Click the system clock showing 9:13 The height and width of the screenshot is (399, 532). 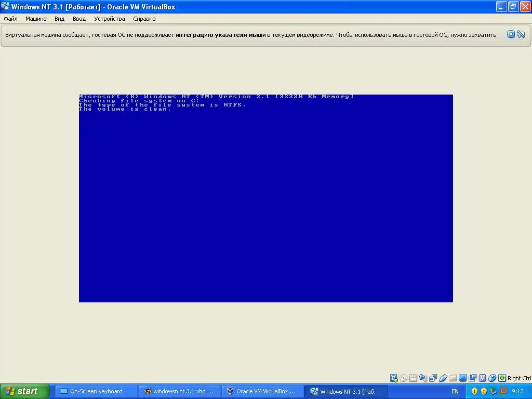point(518,391)
